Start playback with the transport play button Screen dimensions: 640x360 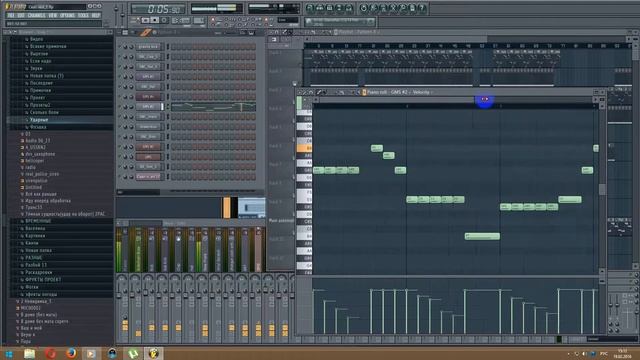(x=145, y=20)
